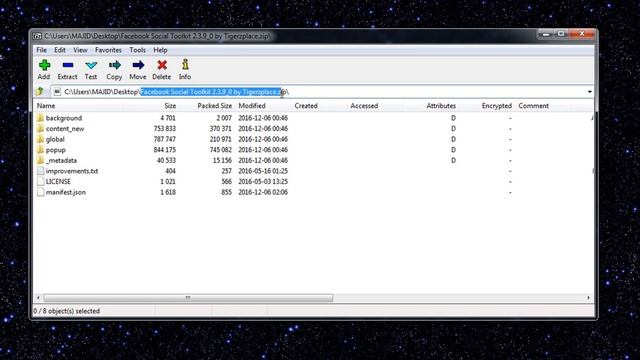Sort by the Modified column header

[252, 106]
